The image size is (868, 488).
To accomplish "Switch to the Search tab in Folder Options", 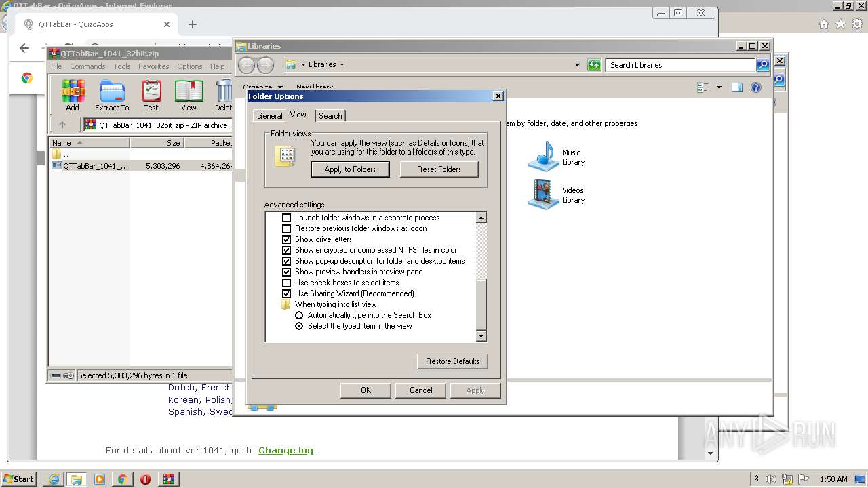I will [330, 116].
